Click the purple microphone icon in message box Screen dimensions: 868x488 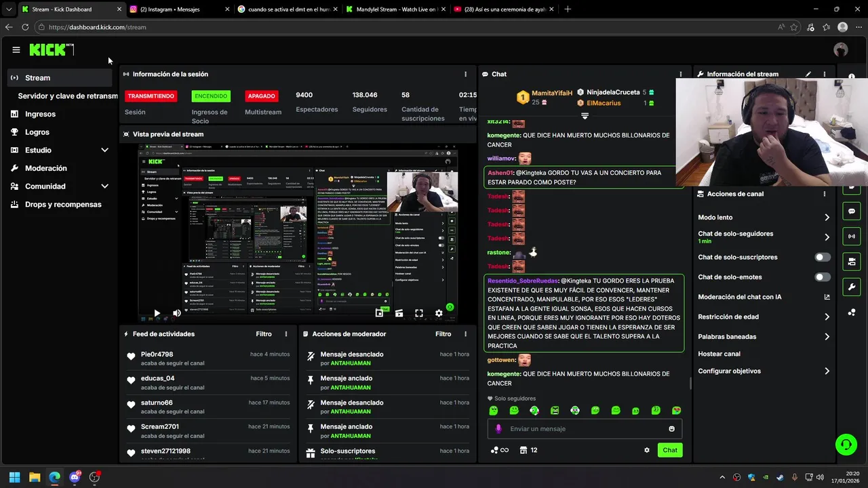(x=498, y=429)
